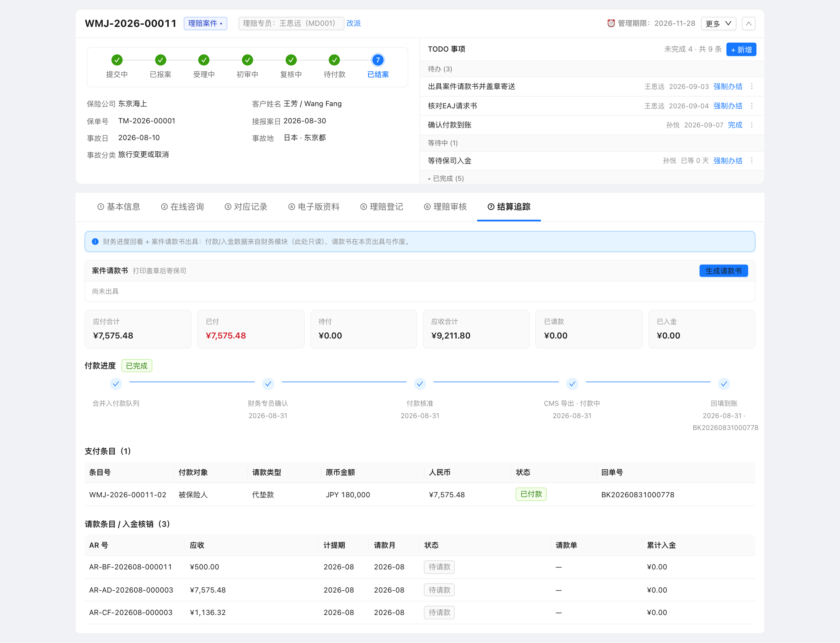Click AR number AR-AD-202608-000003

[131, 590]
